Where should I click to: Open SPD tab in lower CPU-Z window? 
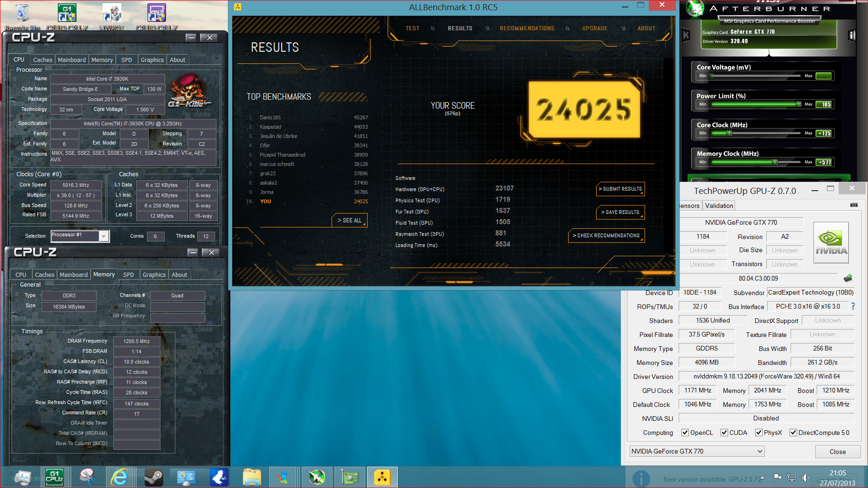pos(129,275)
